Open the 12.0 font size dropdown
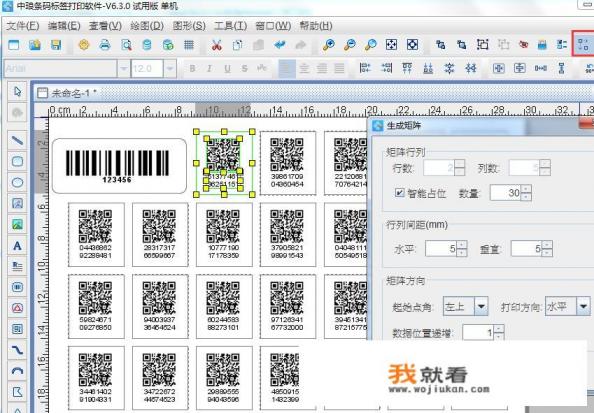The image size is (594, 413). pos(170,69)
